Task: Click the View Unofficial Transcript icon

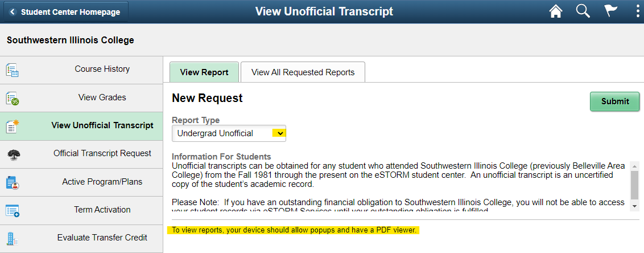Action: pyautogui.click(x=12, y=126)
